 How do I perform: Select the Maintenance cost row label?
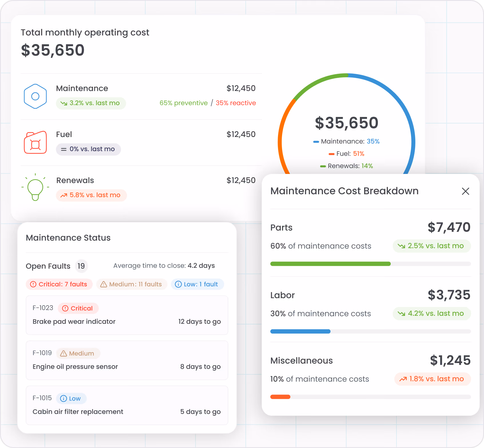[x=82, y=88]
